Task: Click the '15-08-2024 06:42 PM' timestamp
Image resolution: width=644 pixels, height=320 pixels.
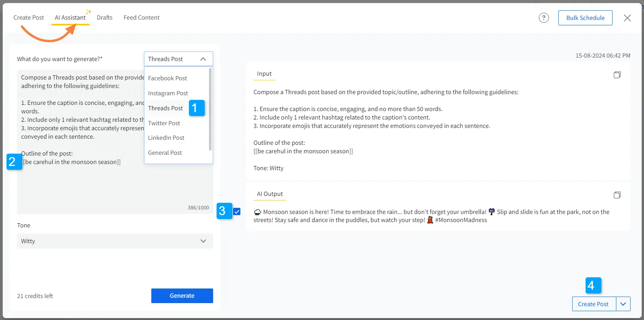Action: point(603,55)
